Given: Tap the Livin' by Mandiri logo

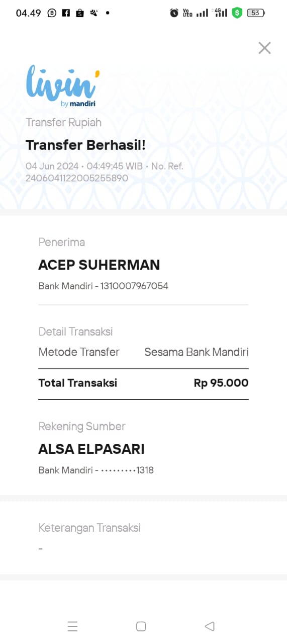Looking at the screenshot, I should [60, 86].
